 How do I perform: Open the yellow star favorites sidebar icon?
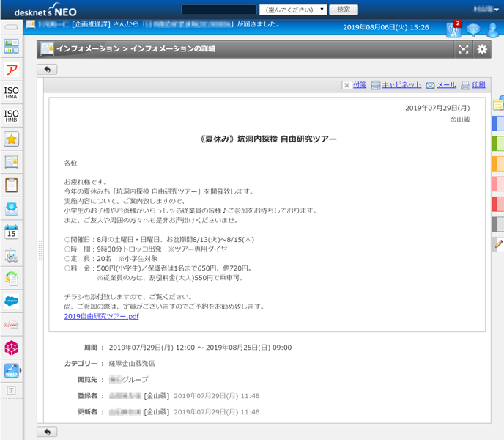click(12, 139)
